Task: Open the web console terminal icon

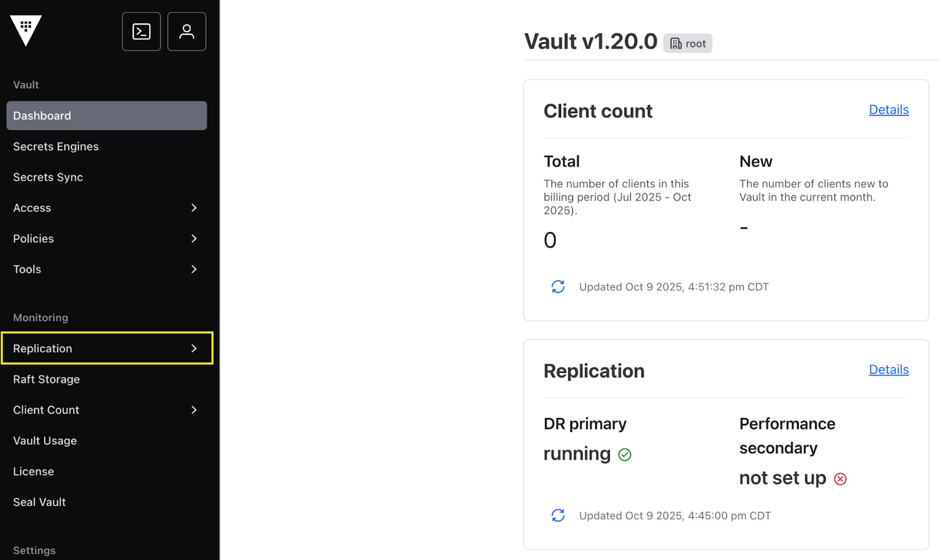Action: pyautogui.click(x=141, y=32)
